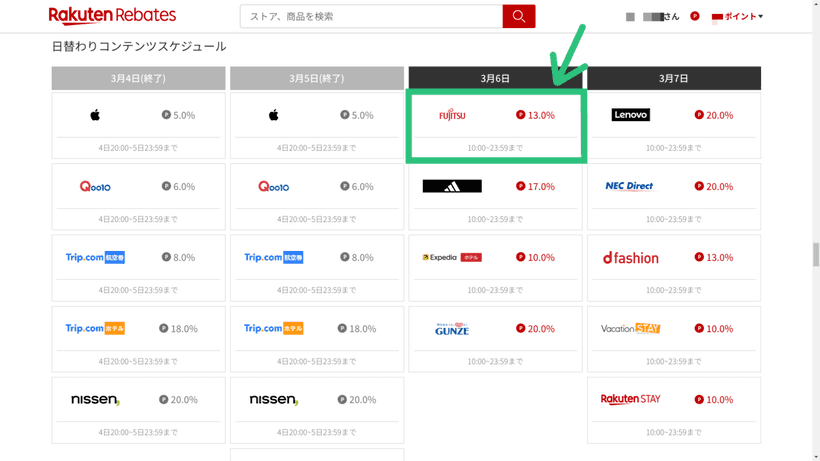
Task: Open the Vacation STAY logo
Action: click(631, 328)
